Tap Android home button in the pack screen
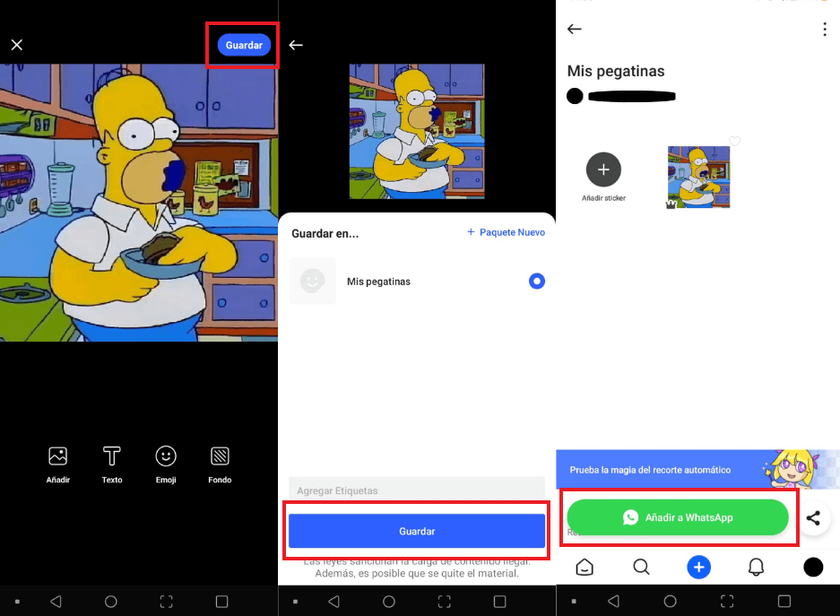Screen dimensions: 840x616 [671, 602]
